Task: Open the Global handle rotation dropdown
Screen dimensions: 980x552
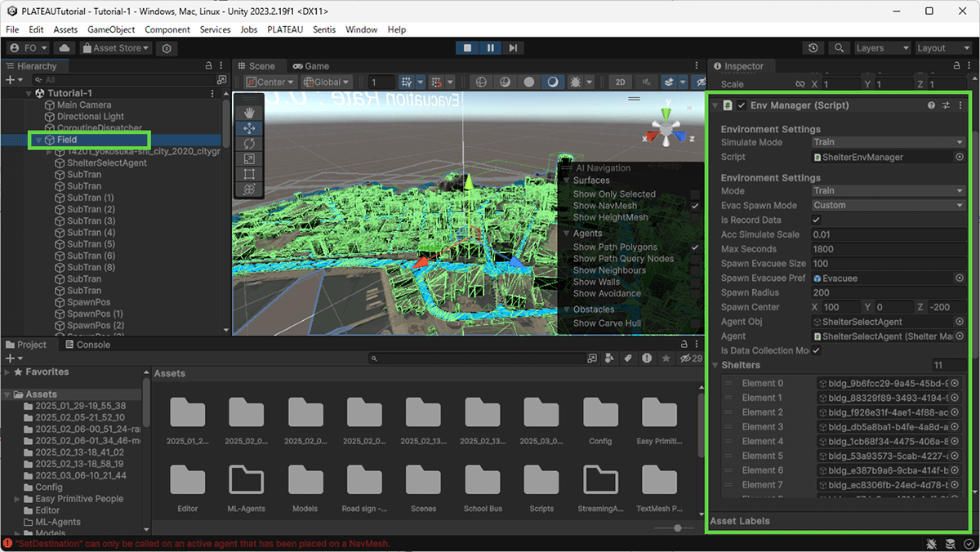Action: coord(326,82)
